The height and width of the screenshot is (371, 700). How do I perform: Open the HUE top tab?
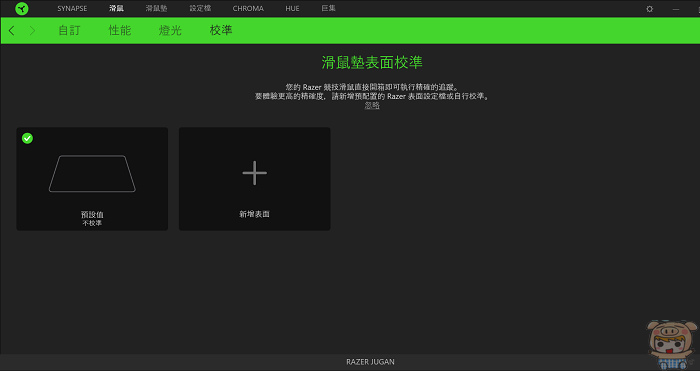292,8
